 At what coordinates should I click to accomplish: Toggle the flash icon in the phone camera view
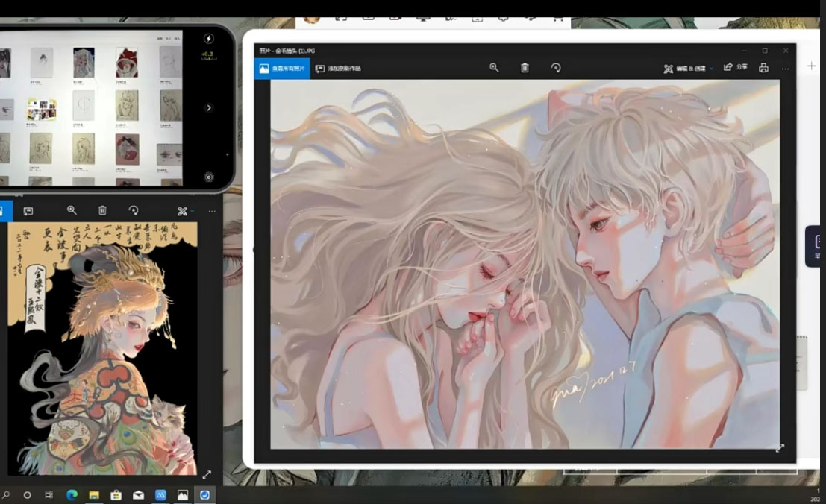click(x=209, y=39)
